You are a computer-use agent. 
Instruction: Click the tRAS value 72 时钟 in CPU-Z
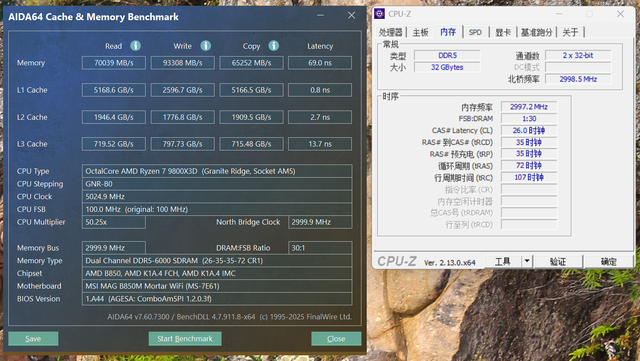(529, 165)
